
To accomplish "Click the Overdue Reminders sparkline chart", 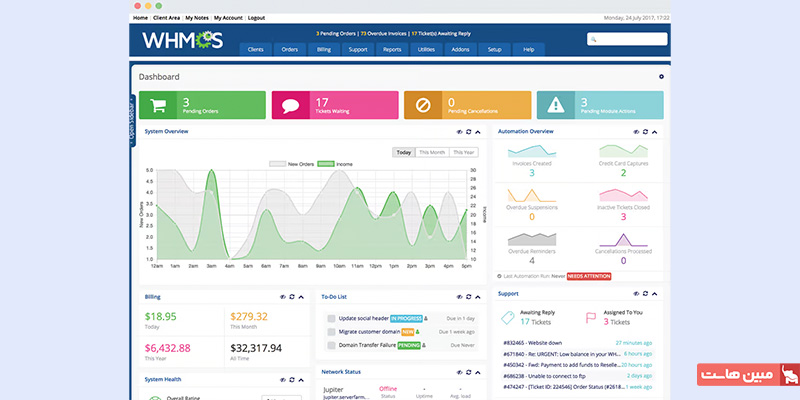I will click(532, 239).
